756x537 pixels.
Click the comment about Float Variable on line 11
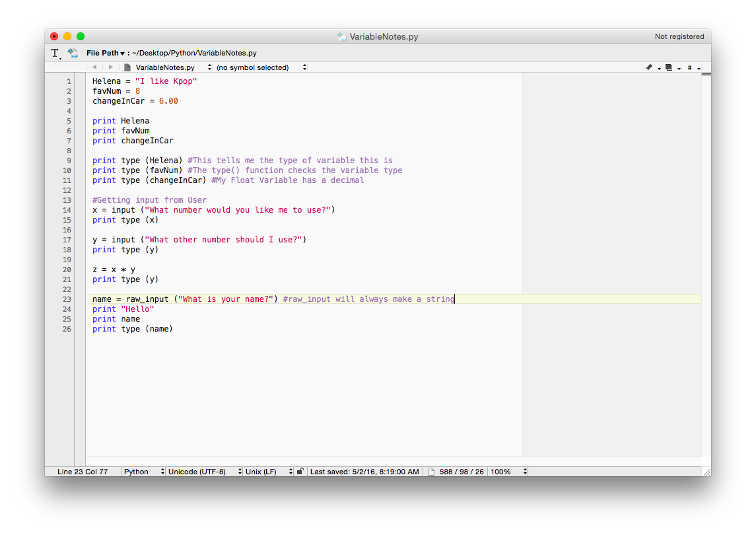tap(288, 180)
